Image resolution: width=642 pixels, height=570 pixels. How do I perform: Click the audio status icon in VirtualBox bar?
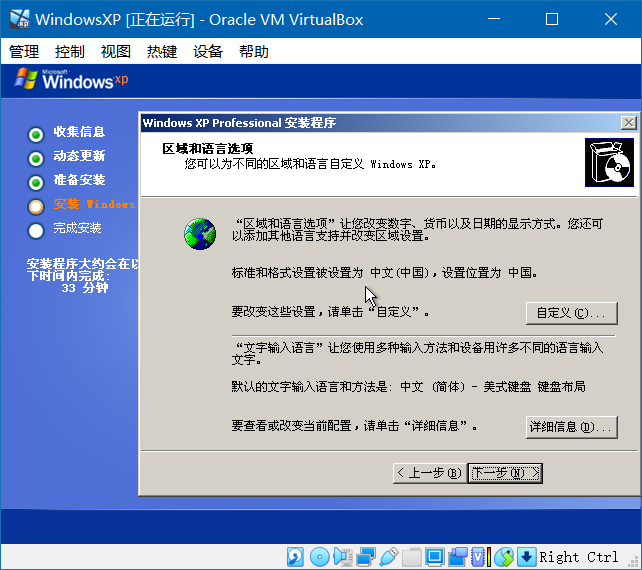(x=343, y=557)
